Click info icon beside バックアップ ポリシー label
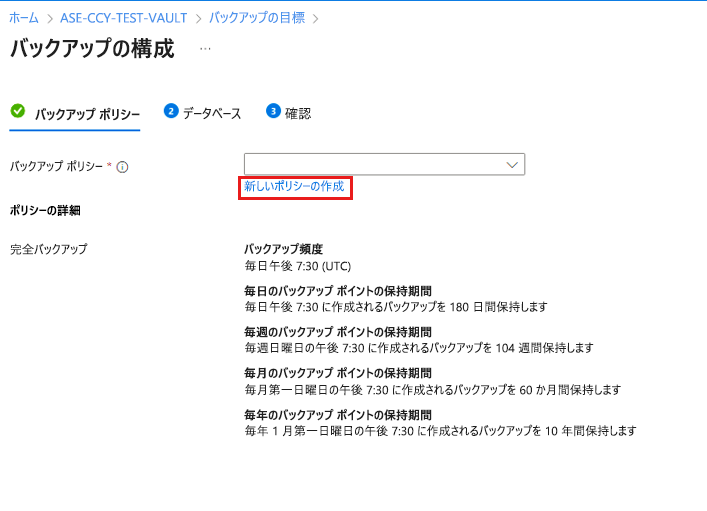Screen dimensions: 707x511 coord(122,167)
